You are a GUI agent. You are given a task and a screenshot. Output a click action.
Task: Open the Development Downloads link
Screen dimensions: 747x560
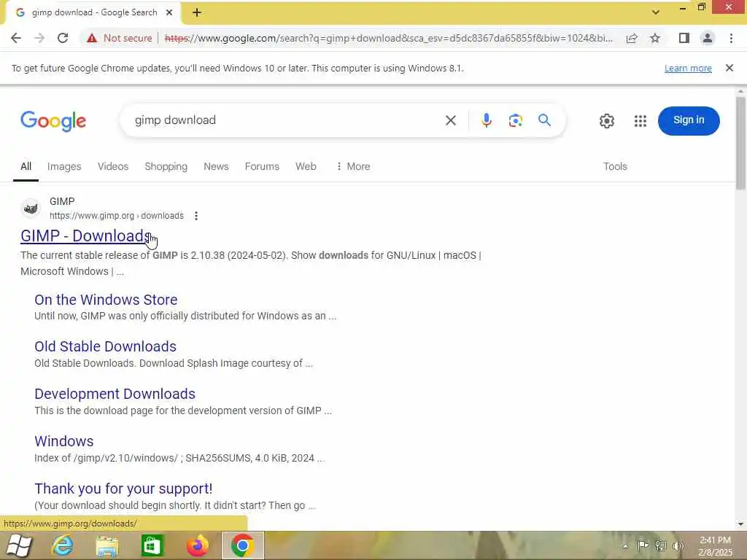tap(115, 394)
